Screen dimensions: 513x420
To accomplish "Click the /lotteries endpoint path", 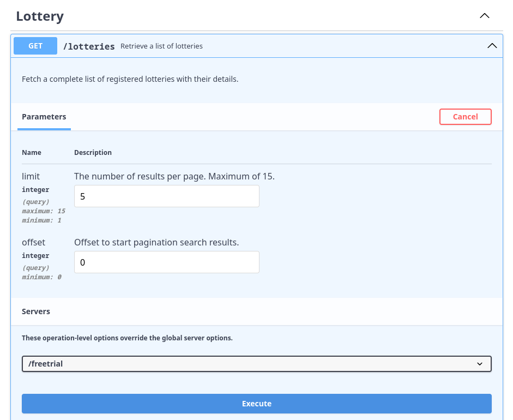I will coord(89,46).
